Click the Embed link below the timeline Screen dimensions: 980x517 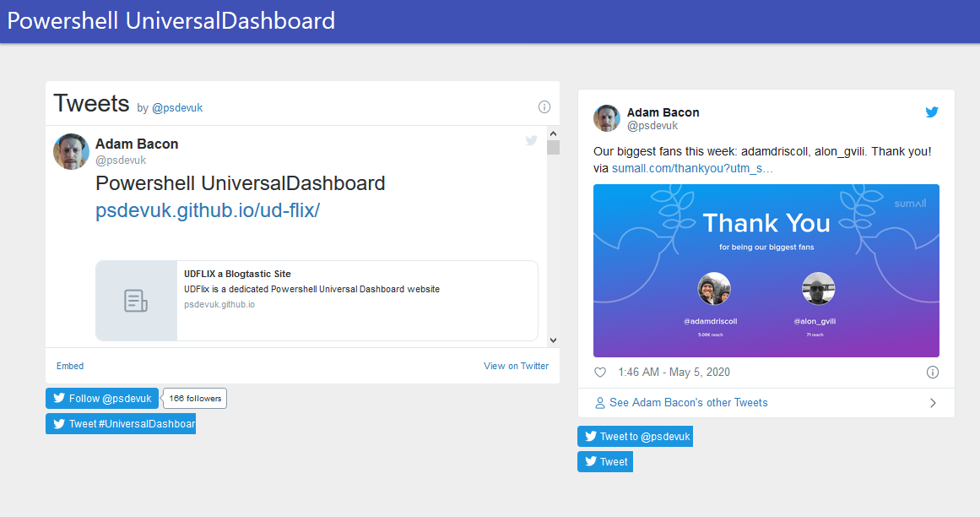(70, 366)
